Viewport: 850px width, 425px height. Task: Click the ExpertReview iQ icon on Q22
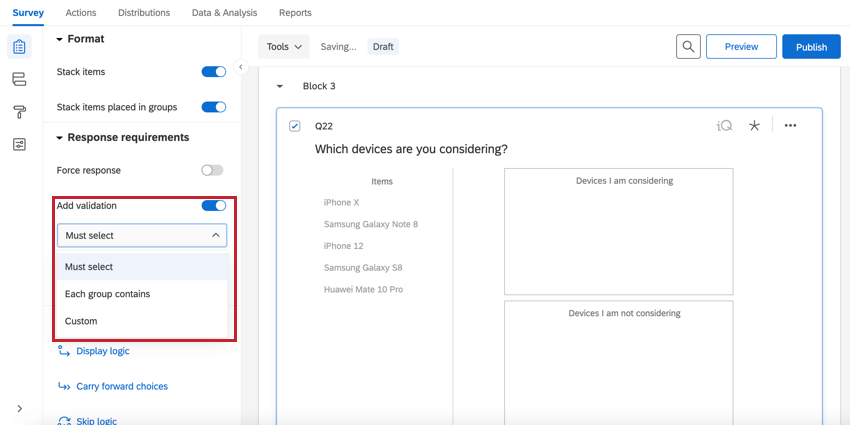(x=725, y=126)
